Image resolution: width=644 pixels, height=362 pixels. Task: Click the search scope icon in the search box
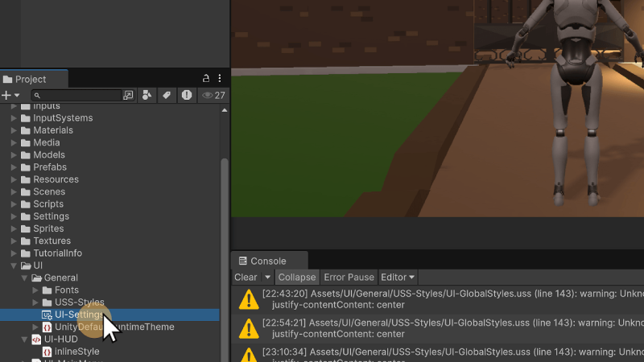point(128,95)
